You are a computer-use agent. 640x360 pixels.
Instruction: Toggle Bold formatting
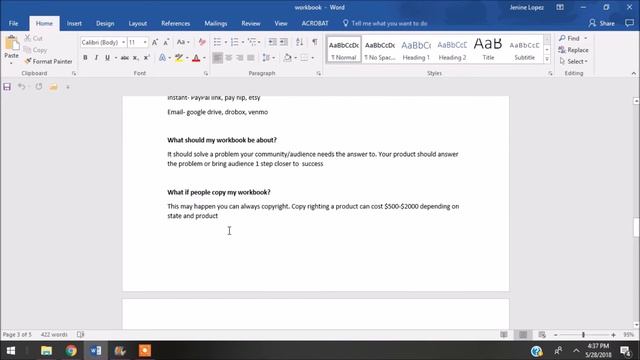tap(85, 58)
